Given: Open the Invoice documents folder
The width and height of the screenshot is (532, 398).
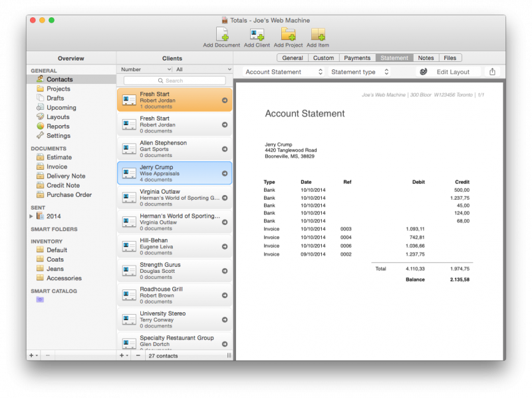Looking at the screenshot, I should pyautogui.click(x=57, y=167).
